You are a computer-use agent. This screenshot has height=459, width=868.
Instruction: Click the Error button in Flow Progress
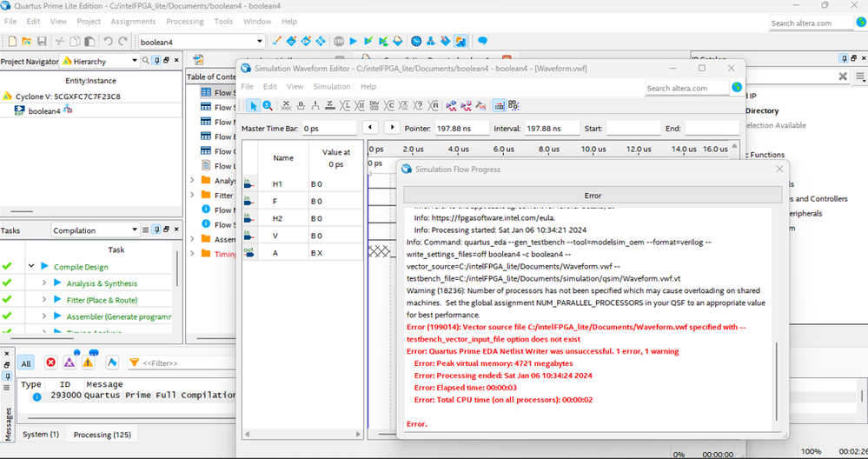click(593, 196)
